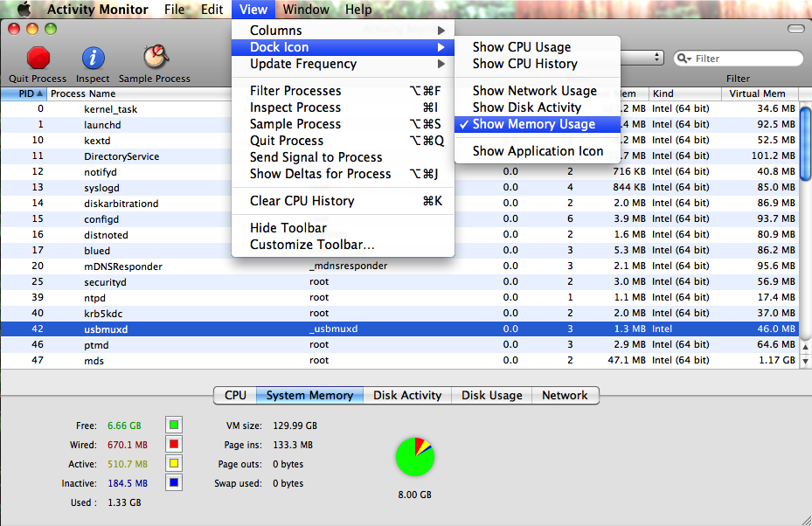Screen dimensions: 812x526
Task: Switch to the Disk Activity tab
Action: (407, 395)
